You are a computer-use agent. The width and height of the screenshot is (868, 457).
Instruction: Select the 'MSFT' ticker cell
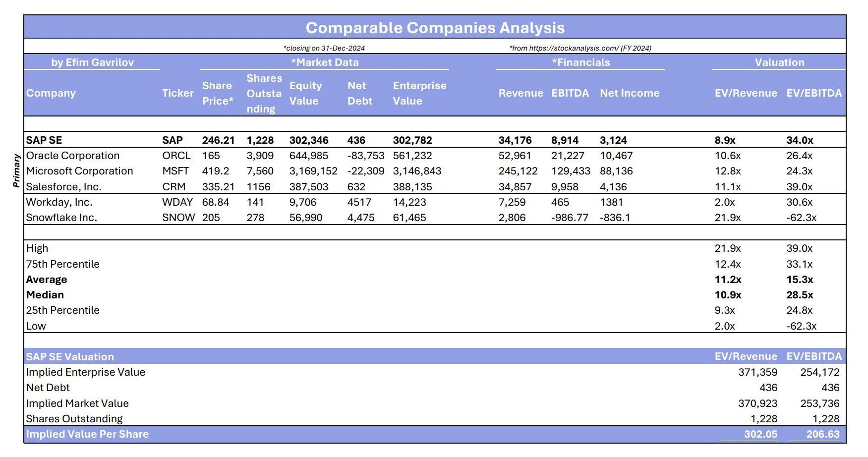click(175, 171)
